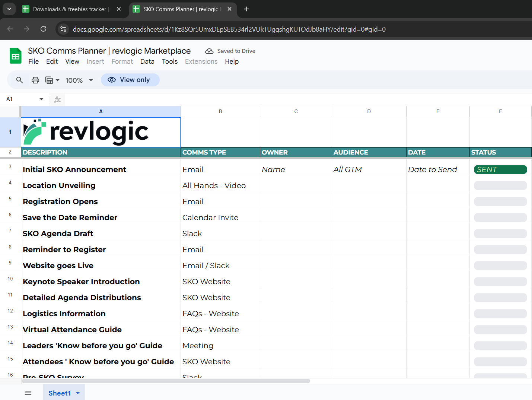Select the Date to Send cell
Image resolution: width=532 pixels, height=400 pixels.
[438, 167]
